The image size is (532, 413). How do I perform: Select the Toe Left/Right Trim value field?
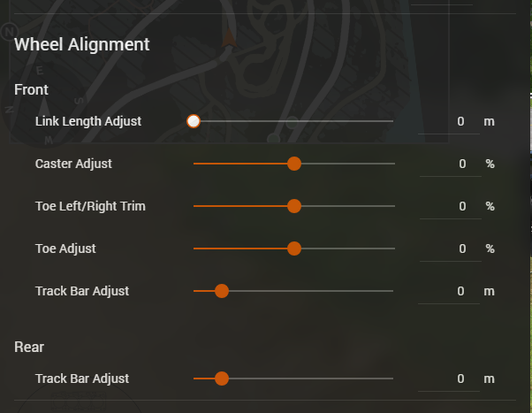[451, 207]
